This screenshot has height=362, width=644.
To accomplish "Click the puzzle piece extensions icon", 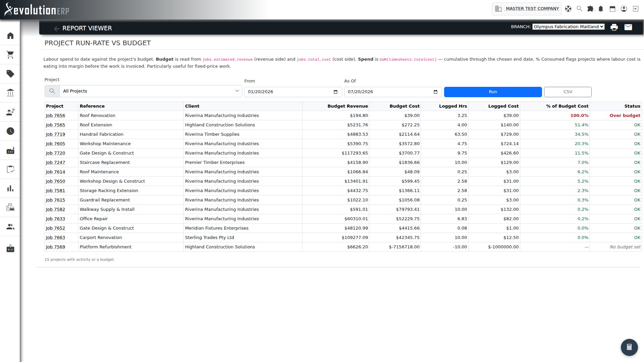I will 590,9.
